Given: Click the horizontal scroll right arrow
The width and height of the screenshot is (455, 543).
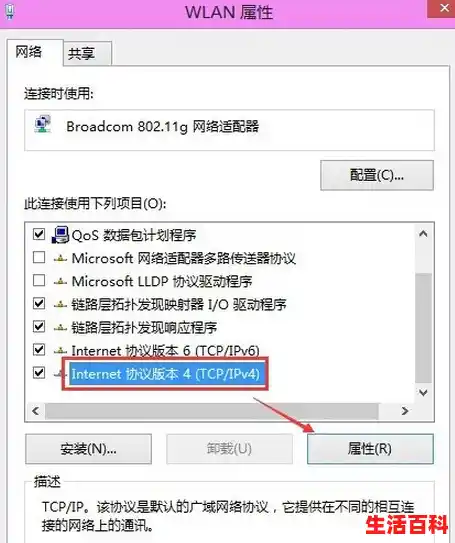Looking at the screenshot, I should tap(404, 411).
